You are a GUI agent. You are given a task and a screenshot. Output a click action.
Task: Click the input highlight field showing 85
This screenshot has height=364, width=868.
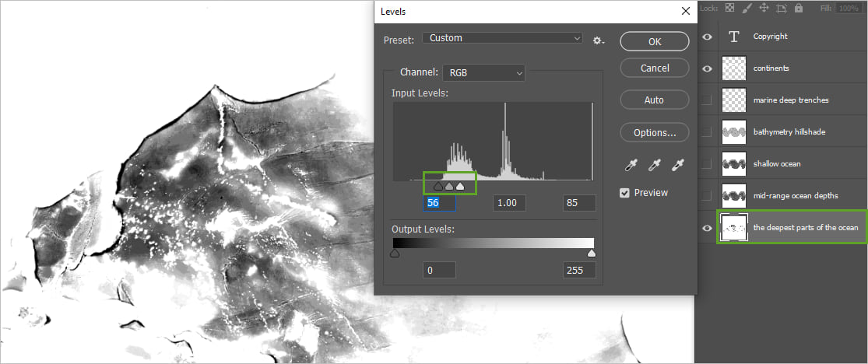(580, 203)
